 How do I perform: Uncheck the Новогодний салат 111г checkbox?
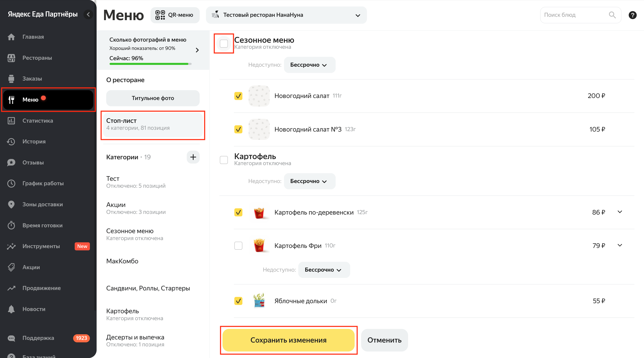point(238,96)
